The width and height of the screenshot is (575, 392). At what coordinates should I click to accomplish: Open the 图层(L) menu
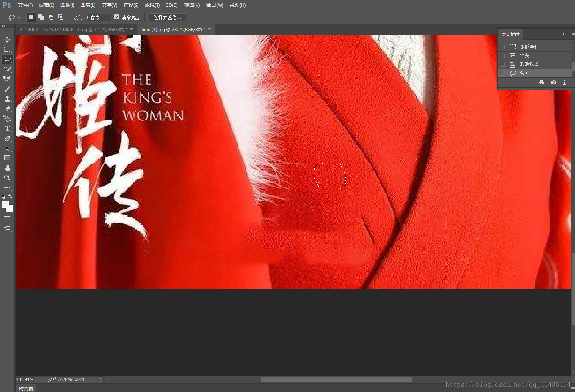click(x=88, y=5)
